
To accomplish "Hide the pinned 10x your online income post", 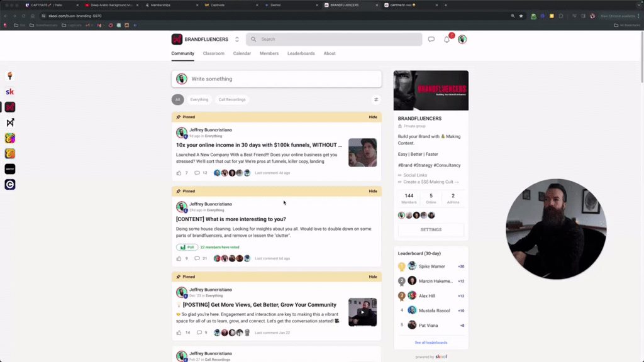I will click(x=373, y=117).
